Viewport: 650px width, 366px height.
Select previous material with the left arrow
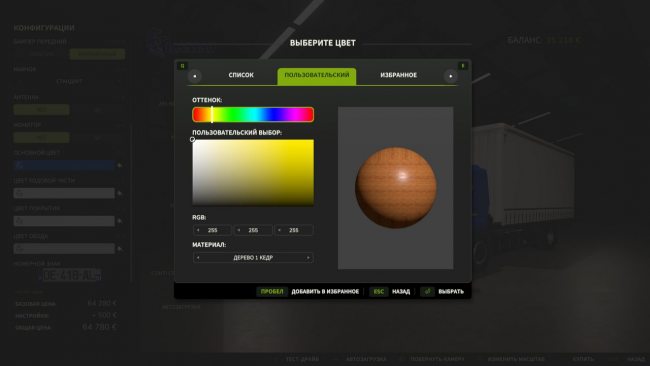tap(198, 258)
